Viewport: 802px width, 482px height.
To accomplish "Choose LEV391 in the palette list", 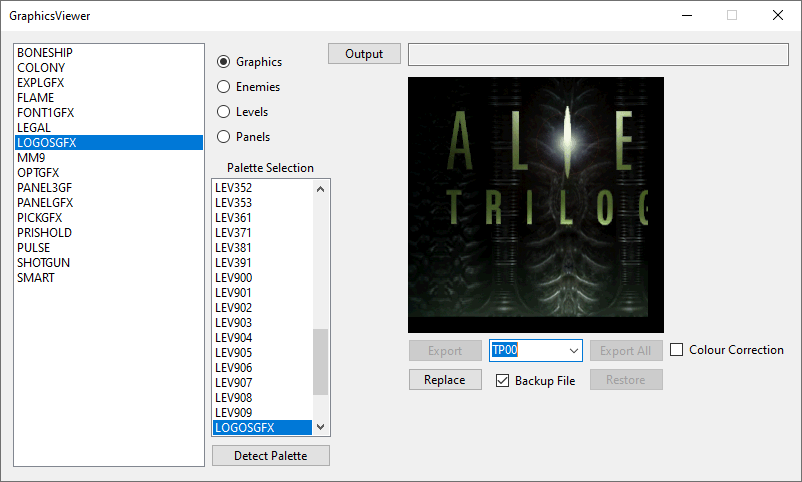I will pyautogui.click(x=262, y=263).
